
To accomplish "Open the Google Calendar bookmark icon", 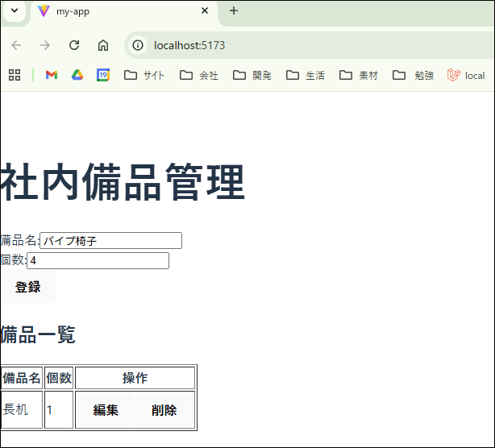I will tap(103, 75).
